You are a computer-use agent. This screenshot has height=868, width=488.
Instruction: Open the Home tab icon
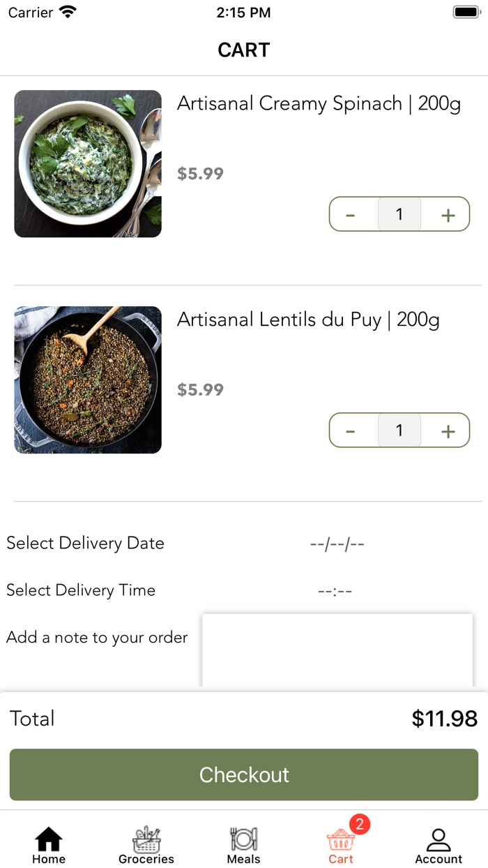pos(48,840)
